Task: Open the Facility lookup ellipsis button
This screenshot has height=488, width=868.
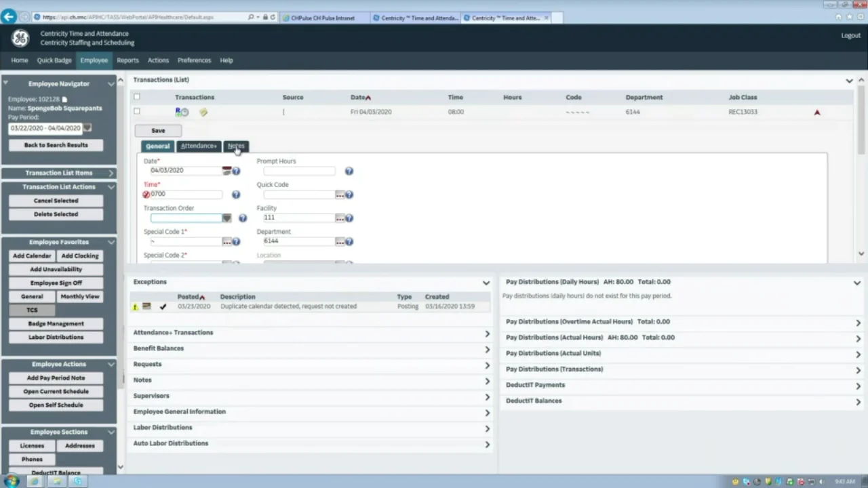Action: [x=340, y=218]
